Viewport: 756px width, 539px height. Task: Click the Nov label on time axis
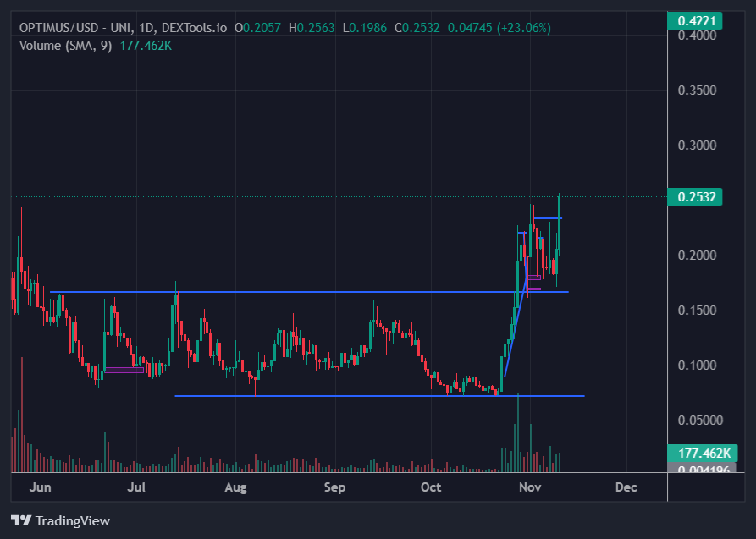530,487
